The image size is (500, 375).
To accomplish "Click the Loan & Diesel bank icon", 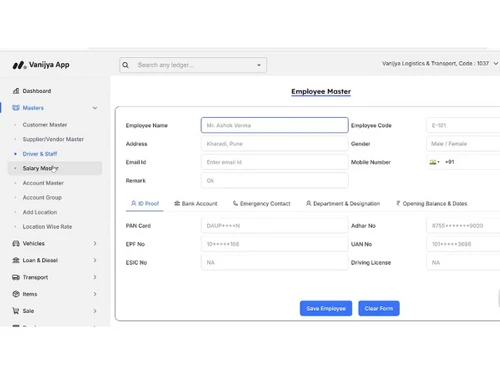I will [16, 260].
